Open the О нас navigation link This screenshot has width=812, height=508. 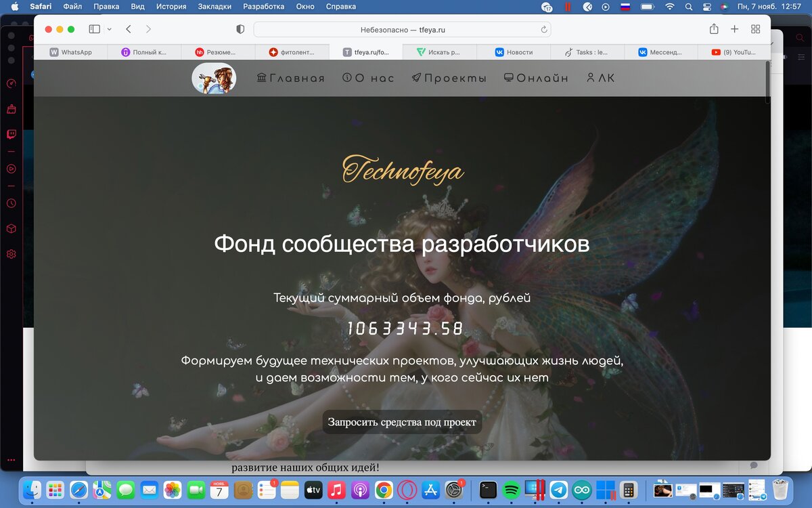[x=369, y=79]
